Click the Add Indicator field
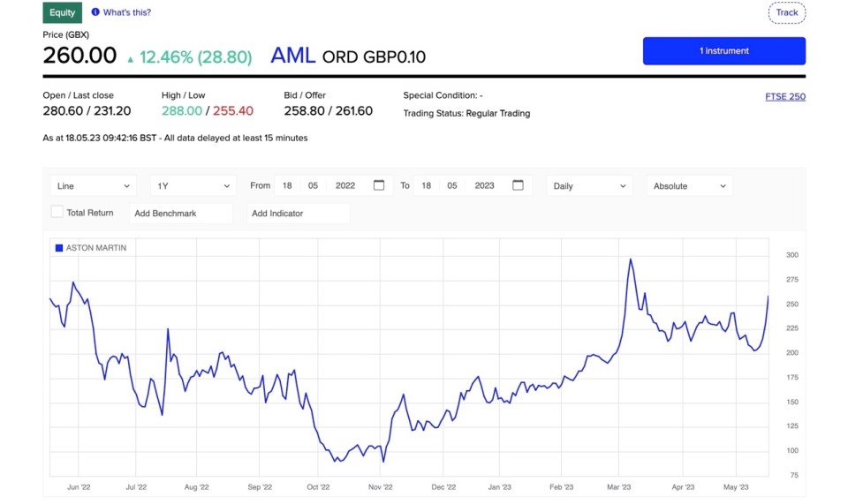This screenshot has width=848, height=504. pyautogui.click(x=298, y=214)
